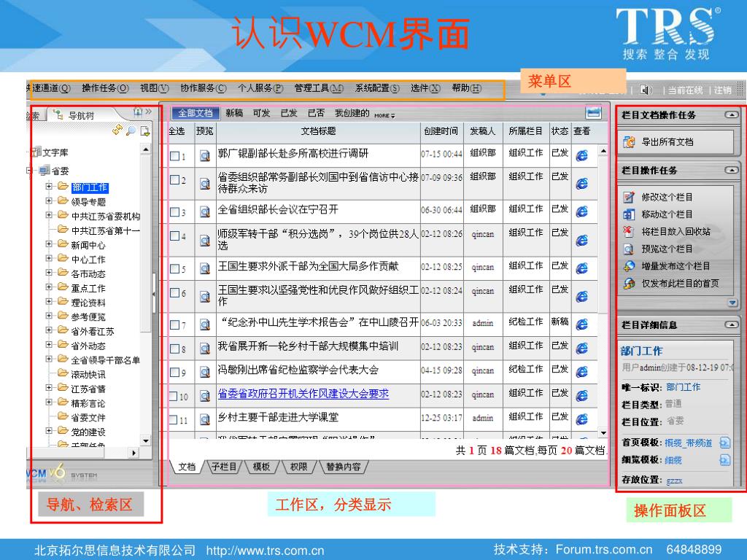Expand the 党的建设 tree node
The image size is (747, 560).
coord(49,430)
